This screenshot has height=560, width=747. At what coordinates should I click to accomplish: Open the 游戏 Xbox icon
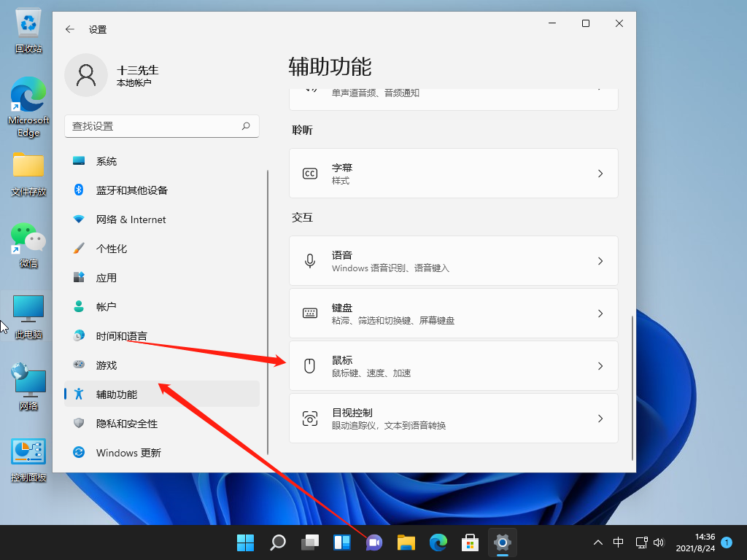79,365
